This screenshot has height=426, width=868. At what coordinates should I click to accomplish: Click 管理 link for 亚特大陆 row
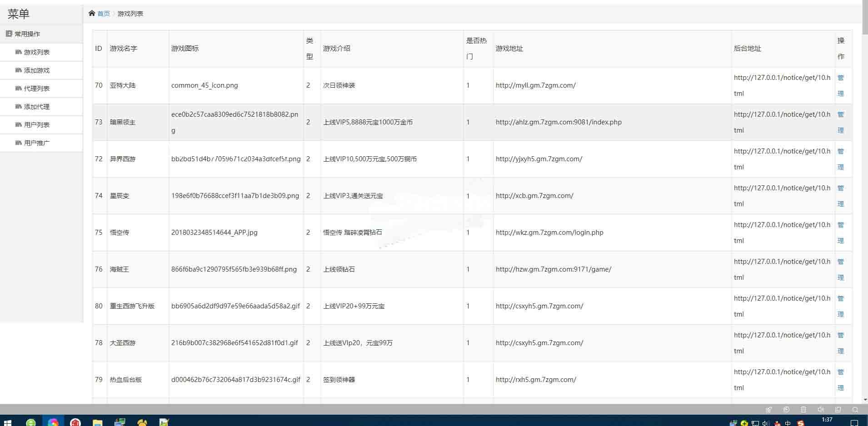[x=841, y=85]
